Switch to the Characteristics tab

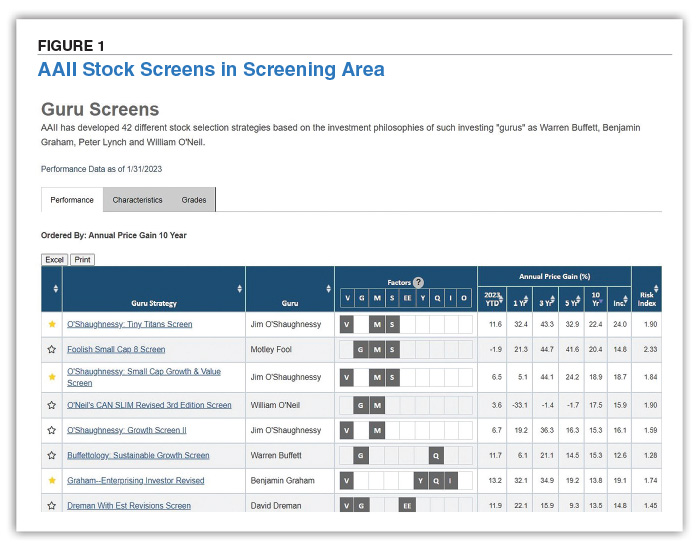tap(137, 200)
